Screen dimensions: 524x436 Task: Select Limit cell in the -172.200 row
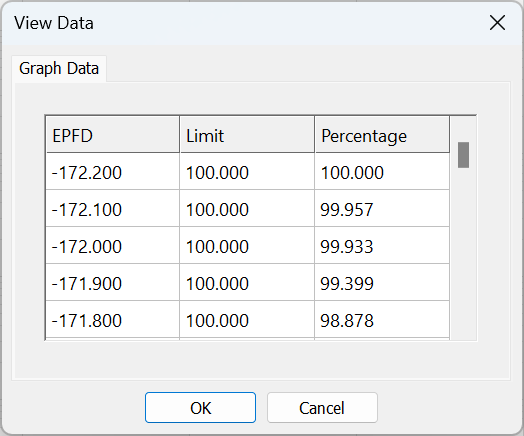(x=247, y=172)
